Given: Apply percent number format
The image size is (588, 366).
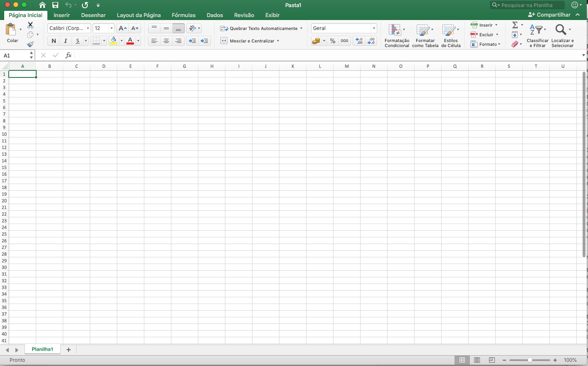Looking at the screenshot, I should click(332, 41).
